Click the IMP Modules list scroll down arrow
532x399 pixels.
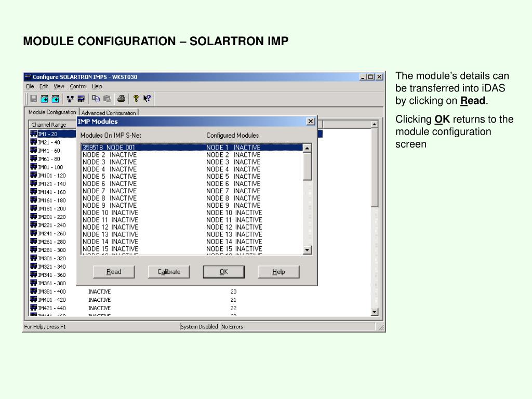coord(307,250)
